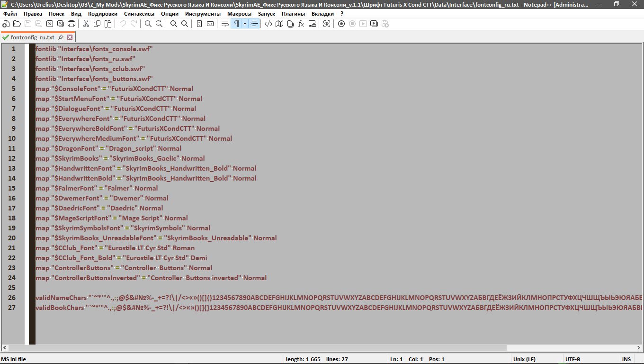Toggle word wrap toolbar icon
This screenshot has width=644, height=364.
225,24
